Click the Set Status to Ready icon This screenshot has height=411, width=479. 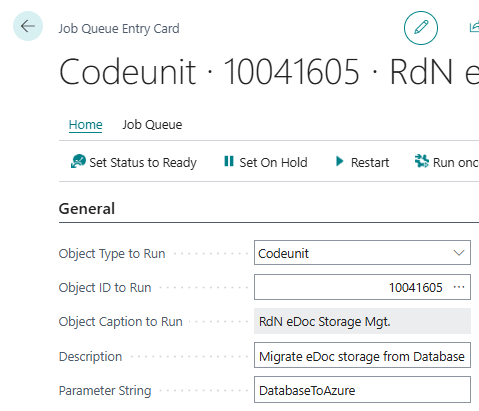pos(78,162)
